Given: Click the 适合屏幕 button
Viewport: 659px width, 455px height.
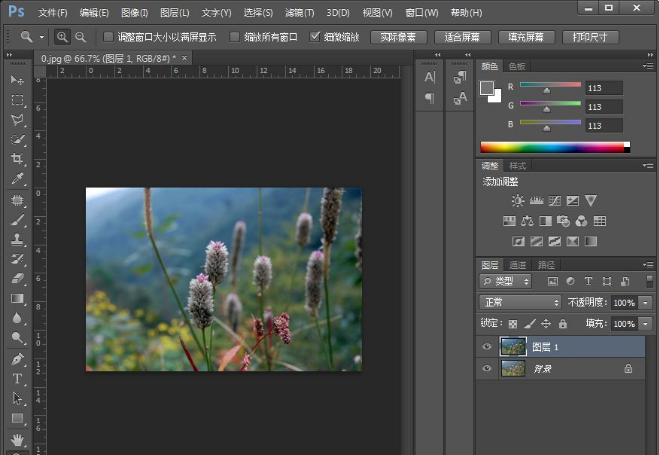Looking at the screenshot, I should tap(462, 37).
